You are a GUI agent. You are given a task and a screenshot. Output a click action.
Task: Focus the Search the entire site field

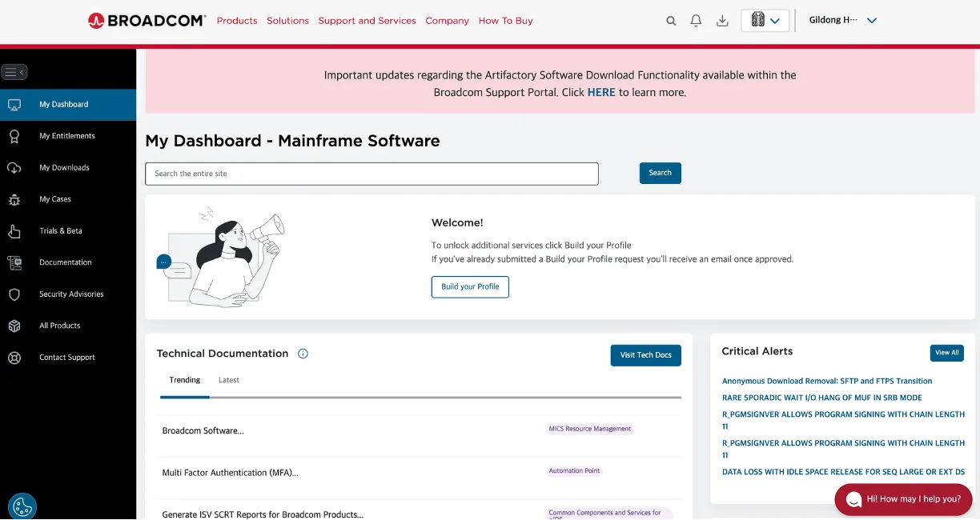click(372, 174)
